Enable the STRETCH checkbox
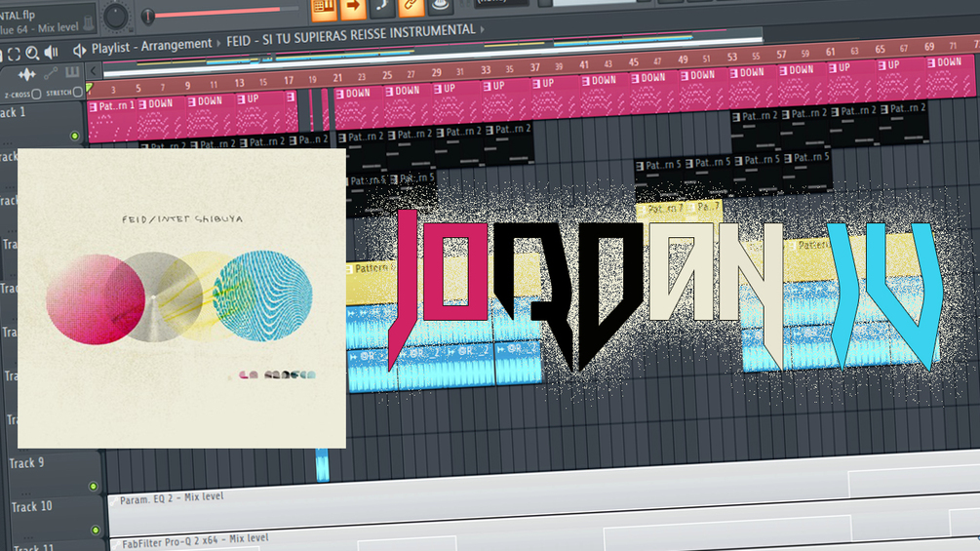Image resolution: width=980 pixels, height=551 pixels. [x=77, y=92]
